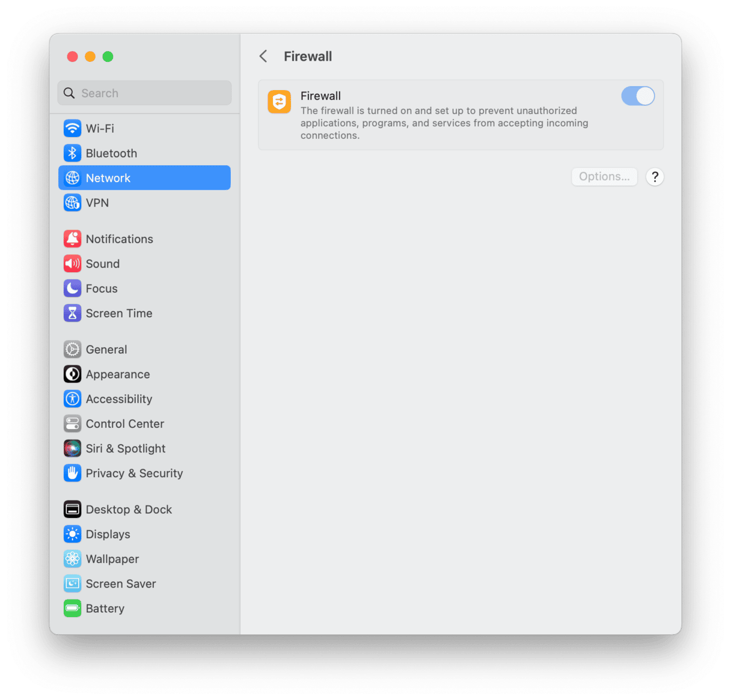This screenshot has width=731, height=700.
Task: Open Notifications settings
Action: pyautogui.click(x=144, y=239)
